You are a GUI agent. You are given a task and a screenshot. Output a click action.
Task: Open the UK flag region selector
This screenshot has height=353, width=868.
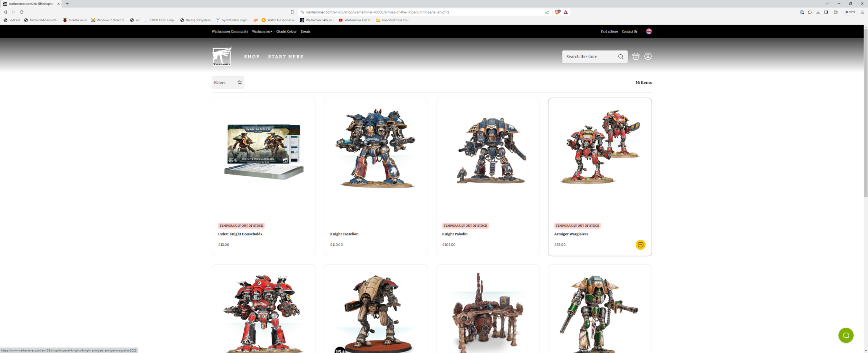point(649,31)
